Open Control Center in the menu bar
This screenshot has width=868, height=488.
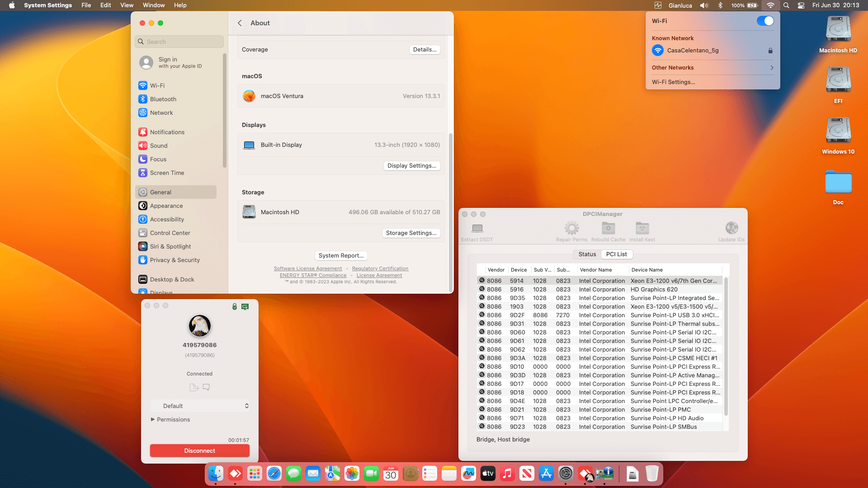[x=801, y=5]
